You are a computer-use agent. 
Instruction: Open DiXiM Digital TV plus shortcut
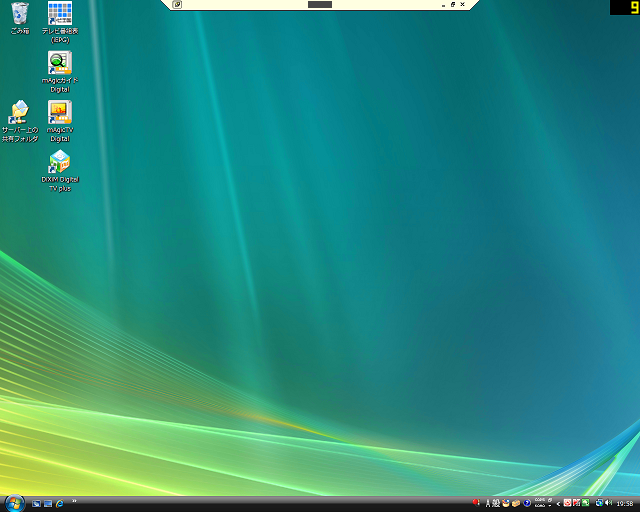[x=60, y=162]
